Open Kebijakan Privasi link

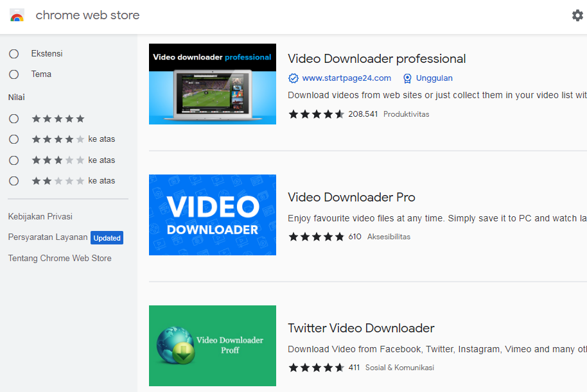(x=40, y=217)
